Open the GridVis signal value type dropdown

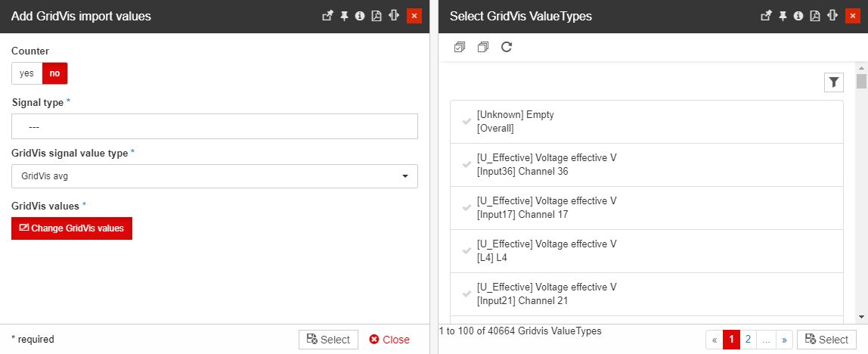[x=215, y=176]
